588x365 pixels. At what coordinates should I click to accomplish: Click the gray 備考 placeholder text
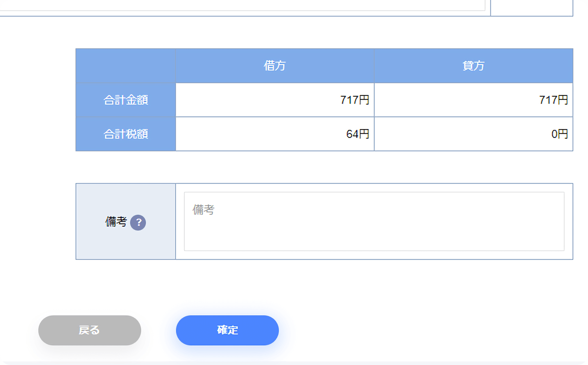(x=203, y=210)
